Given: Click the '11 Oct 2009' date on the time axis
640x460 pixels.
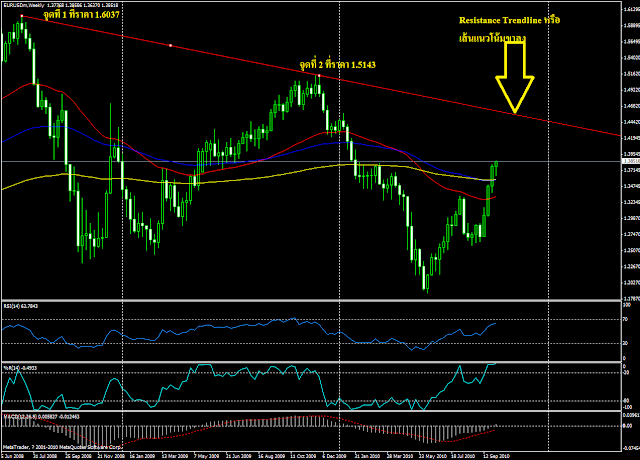Looking at the screenshot, I should point(303,456).
